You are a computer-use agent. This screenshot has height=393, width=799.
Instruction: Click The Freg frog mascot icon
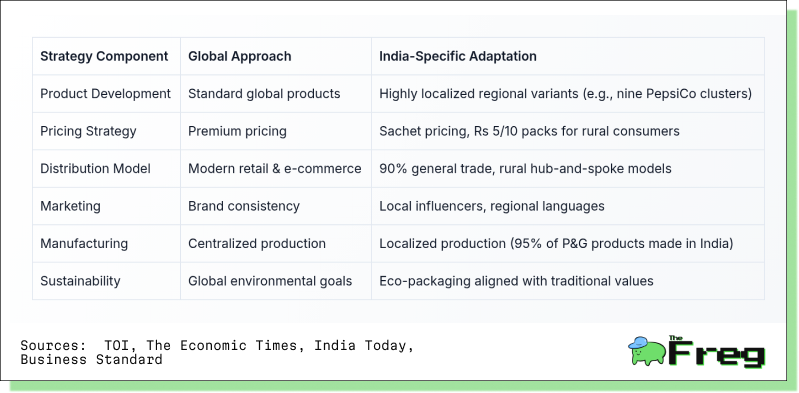coord(647,351)
